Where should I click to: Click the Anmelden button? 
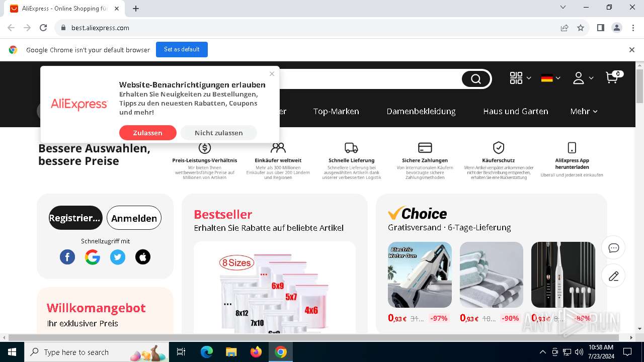point(134,218)
